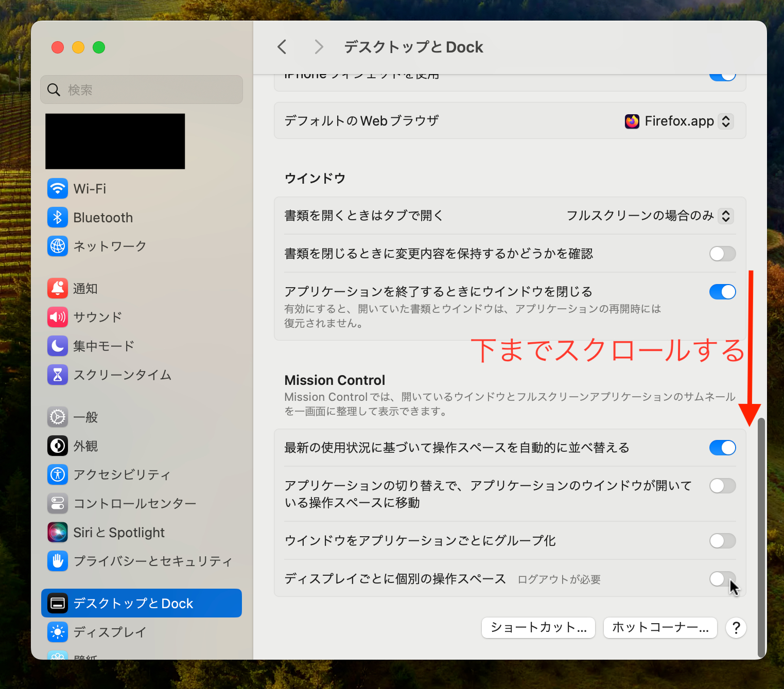Click the search field in the sidebar
The width and height of the screenshot is (784, 689).
[141, 90]
